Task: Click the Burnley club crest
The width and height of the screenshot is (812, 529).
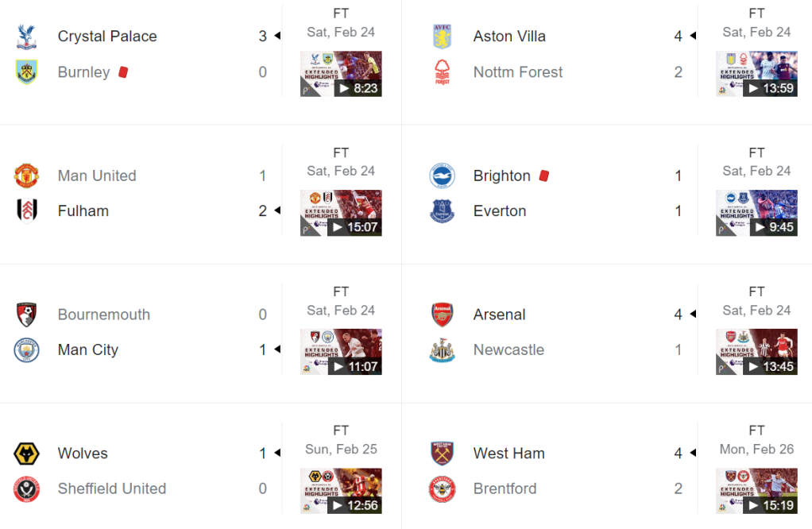Action: click(26, 72)
